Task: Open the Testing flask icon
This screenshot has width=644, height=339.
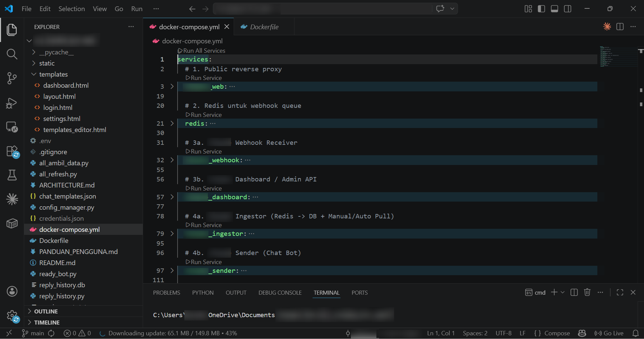Action: 12,175
